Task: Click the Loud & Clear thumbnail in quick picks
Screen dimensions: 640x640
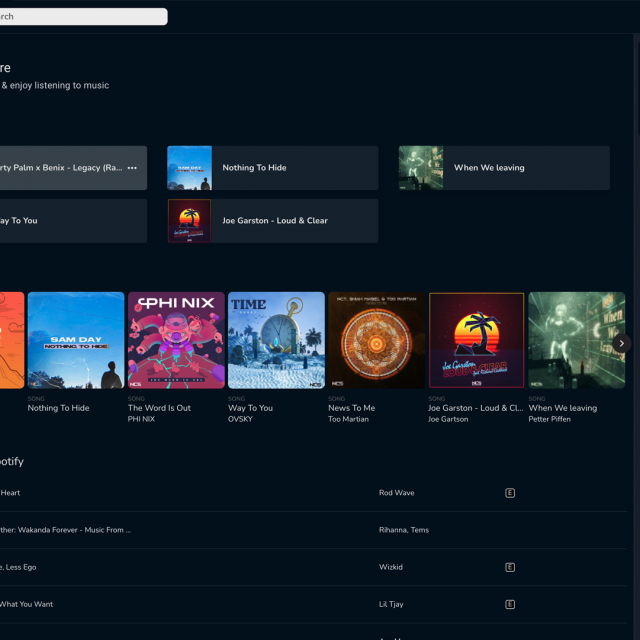Action: pos(189,221)
